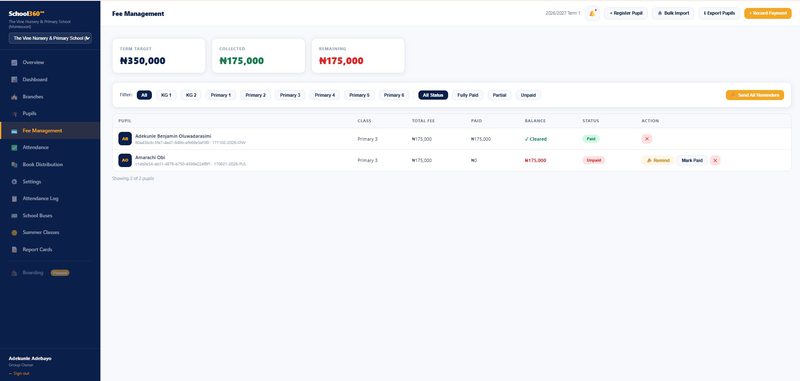The width and height of the screenshot is (800, 381).
Task: Click the AO avatar for Amarachi Obi
Action: click(125, 160)
